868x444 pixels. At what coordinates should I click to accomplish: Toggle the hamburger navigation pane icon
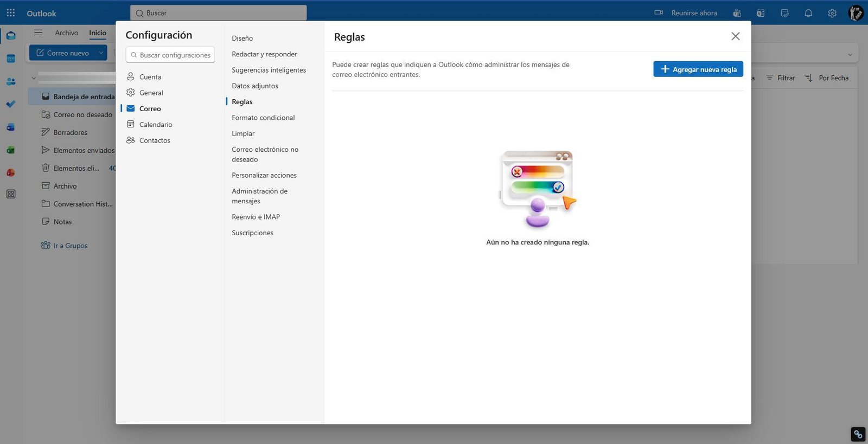coord(38,33)
